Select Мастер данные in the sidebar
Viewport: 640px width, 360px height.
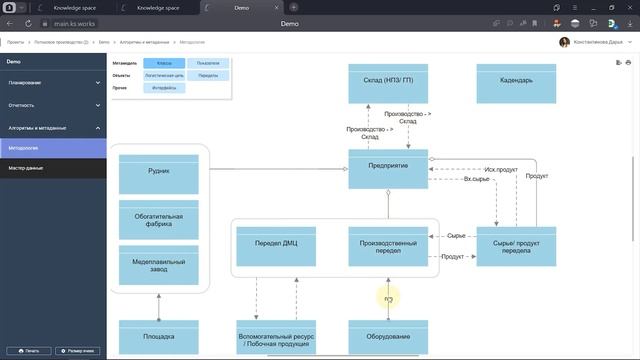[x=53, y=168]
